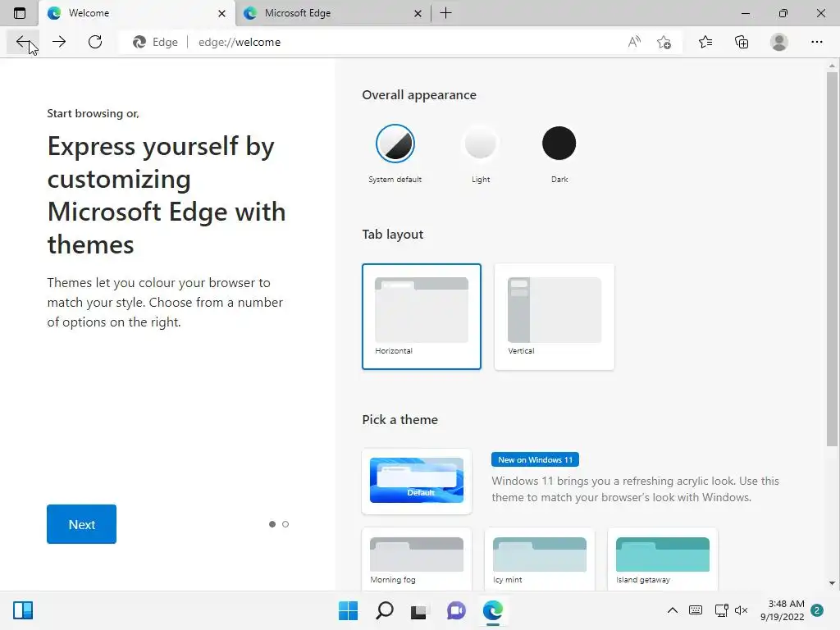
Task: Open Widgets icon on taskbar
Action: 23,610
